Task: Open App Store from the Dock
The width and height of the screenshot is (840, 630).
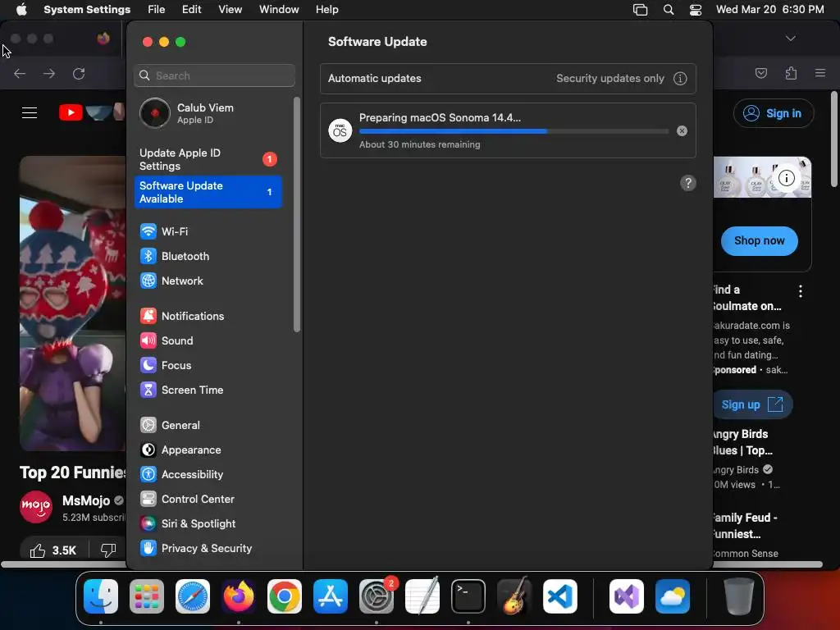Action: pyautogui.click(x=331, y=596)
